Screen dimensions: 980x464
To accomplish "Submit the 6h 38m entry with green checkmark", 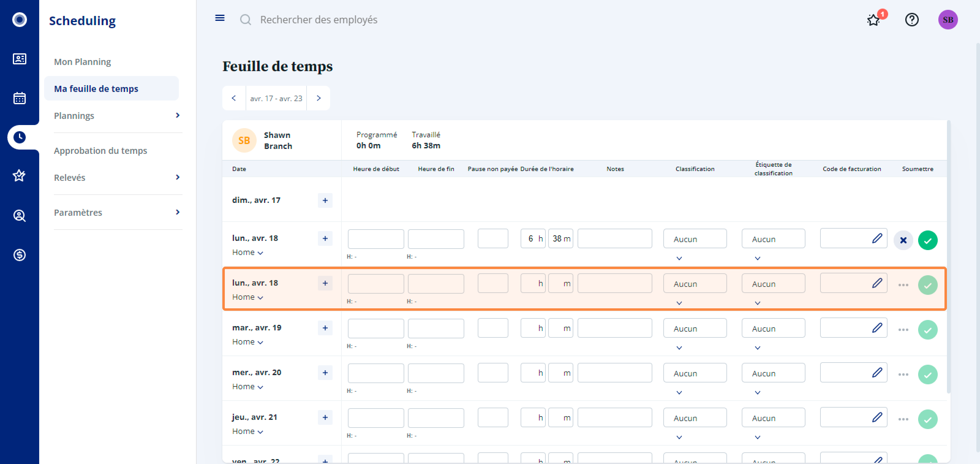I will pyautogui.click(x=928, y=240).
